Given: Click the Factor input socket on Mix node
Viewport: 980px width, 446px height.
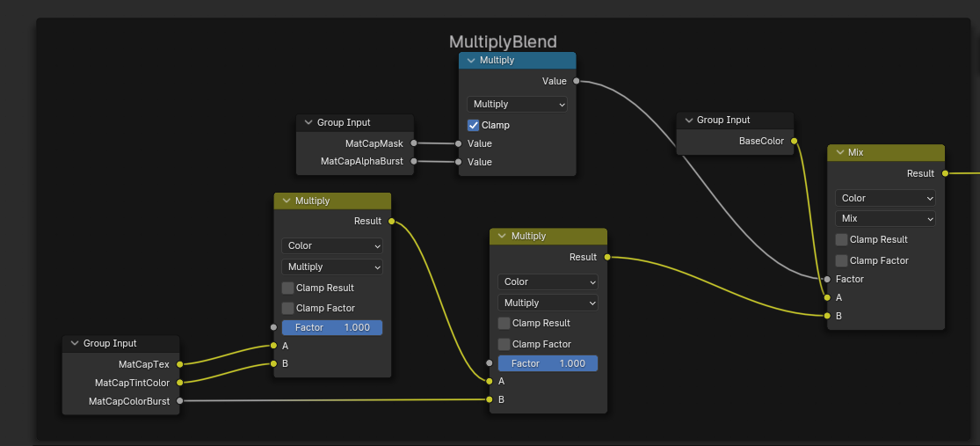Looking at the screenshot, I should [827, 279].
